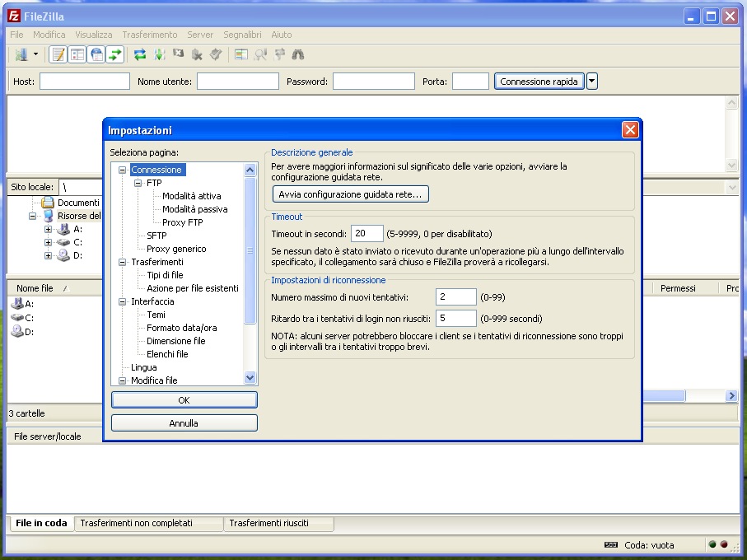The image size is (747, 560).
Task: Toggle the local directory tree icon
Action: pyautogui.click(x=77, y=55)
